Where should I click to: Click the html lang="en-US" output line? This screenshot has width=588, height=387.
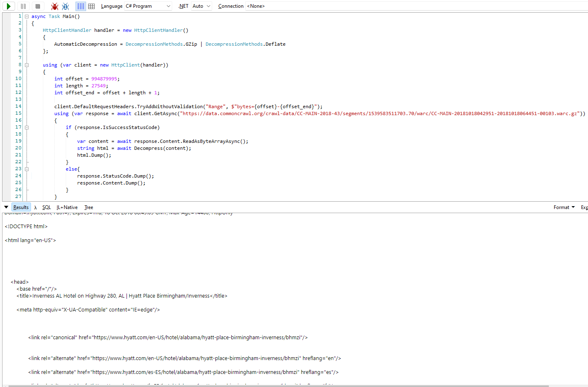click(x=30, y=240)
